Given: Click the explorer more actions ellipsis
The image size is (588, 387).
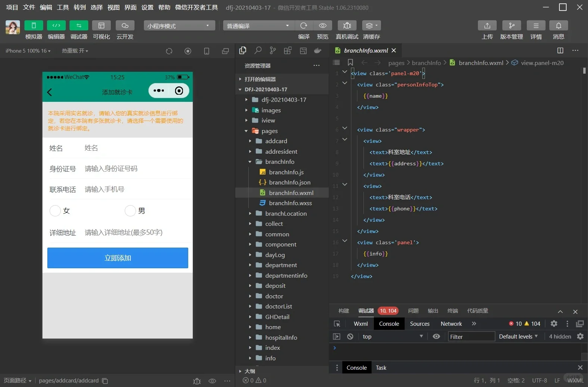Looking at the screenshot, I should pos(317,65).
